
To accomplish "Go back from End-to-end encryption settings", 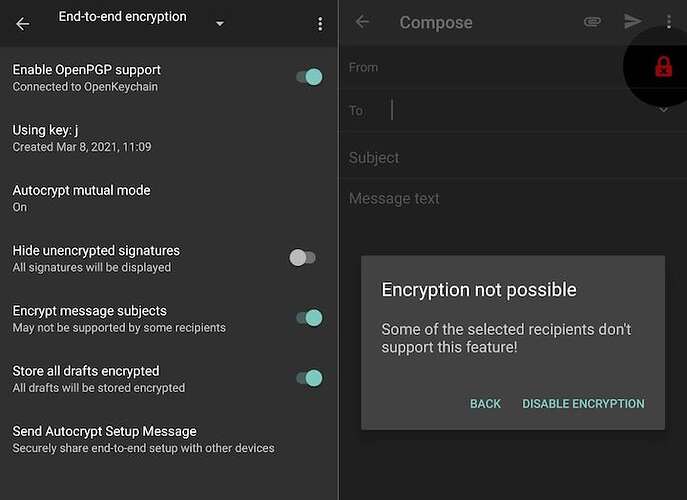I will coord(23,24).
